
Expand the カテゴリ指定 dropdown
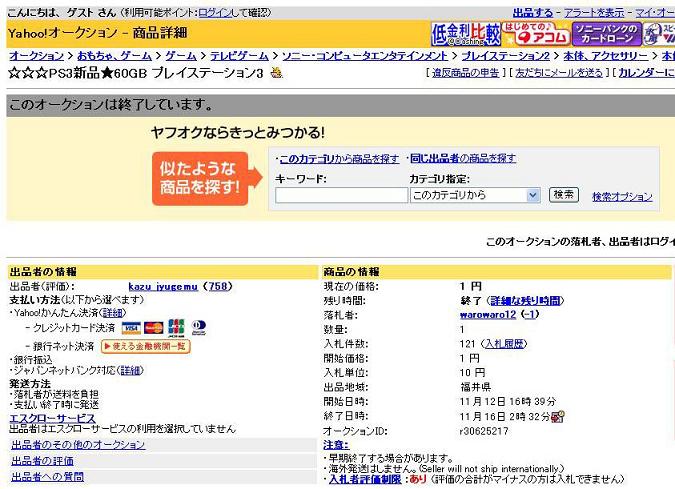coord(475,195)
